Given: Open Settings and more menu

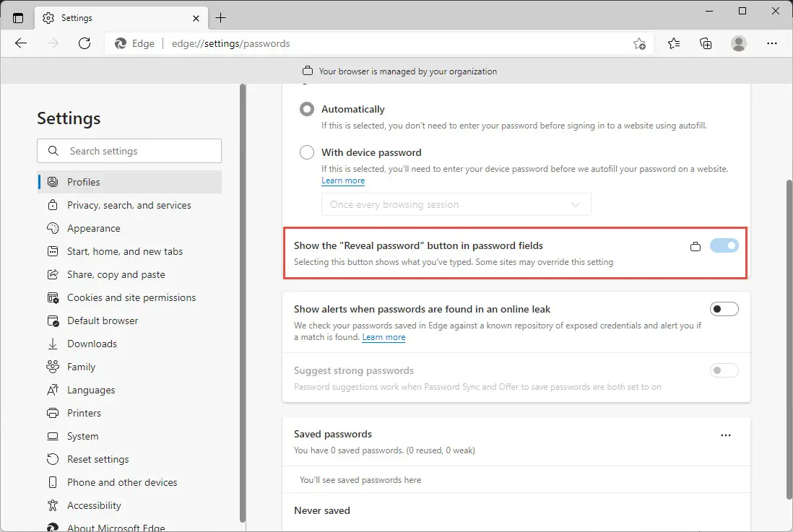Looking at the screenshot, I should pos(772,44).
